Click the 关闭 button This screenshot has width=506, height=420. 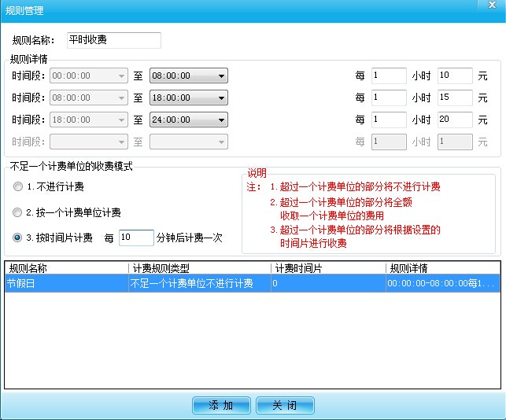click(285, 405)
